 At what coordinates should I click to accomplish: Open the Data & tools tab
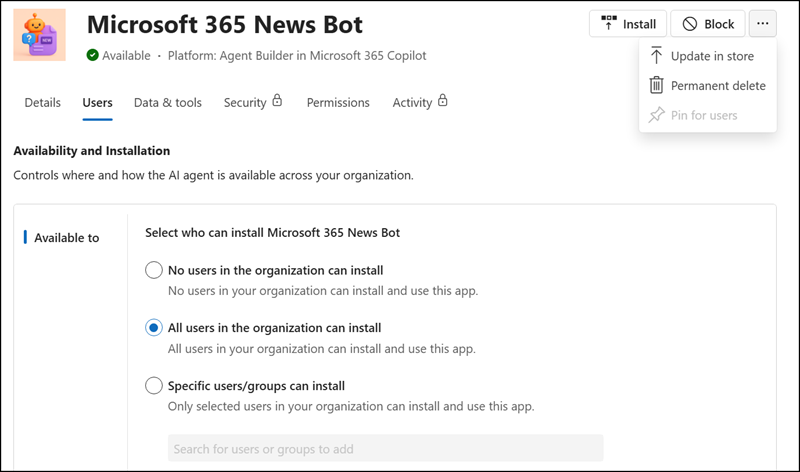click(168, 103)
